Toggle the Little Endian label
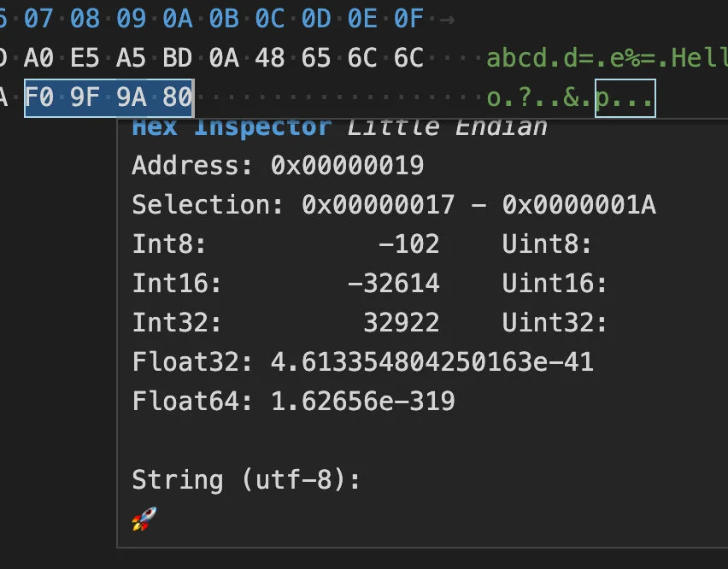 click(447, 128)
